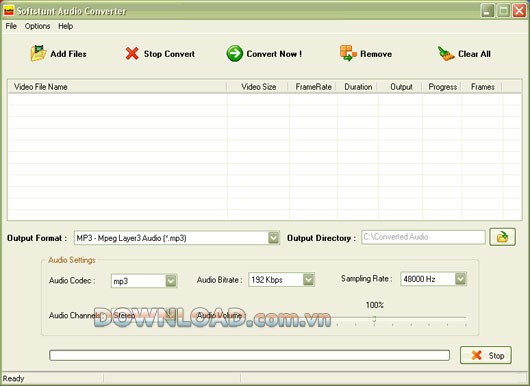530x386 pixels.
Task: Expand the Audio Codec dropdown
Action: tap(171, 281)
